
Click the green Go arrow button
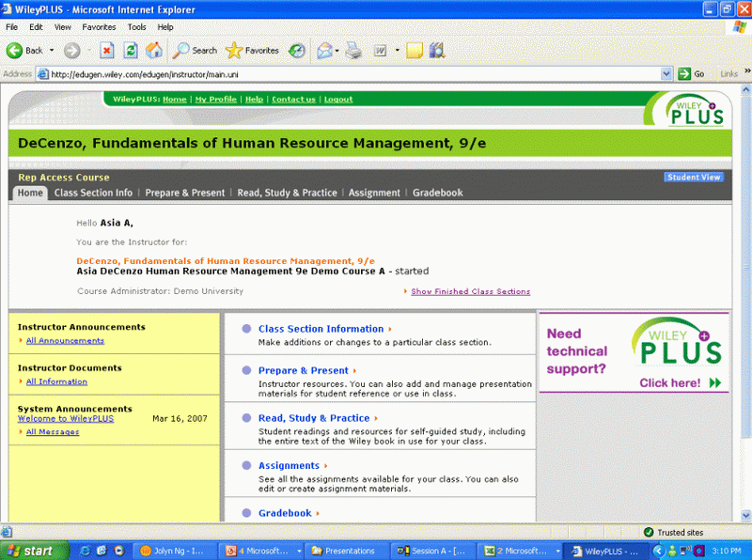(684, 74)
